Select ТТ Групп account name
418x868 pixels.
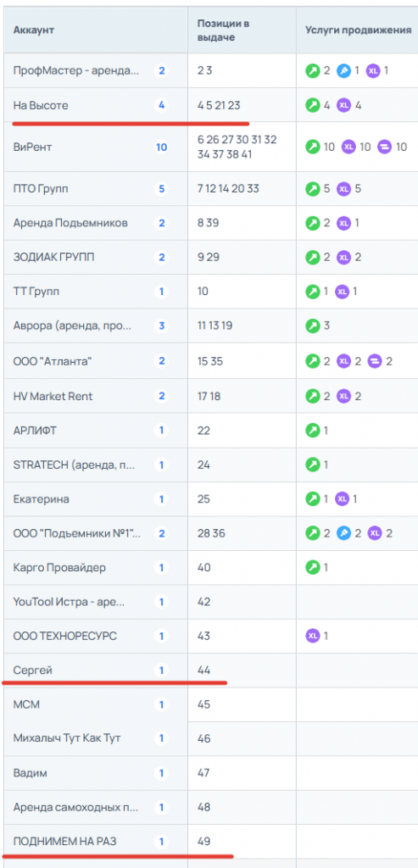(x=36, y=292)
